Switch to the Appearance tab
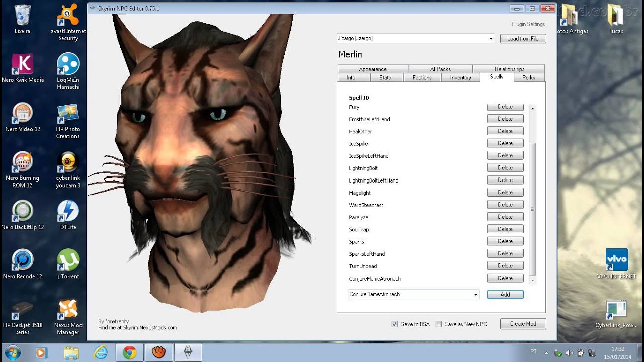 pyautogui.click(x=373, y=69)
